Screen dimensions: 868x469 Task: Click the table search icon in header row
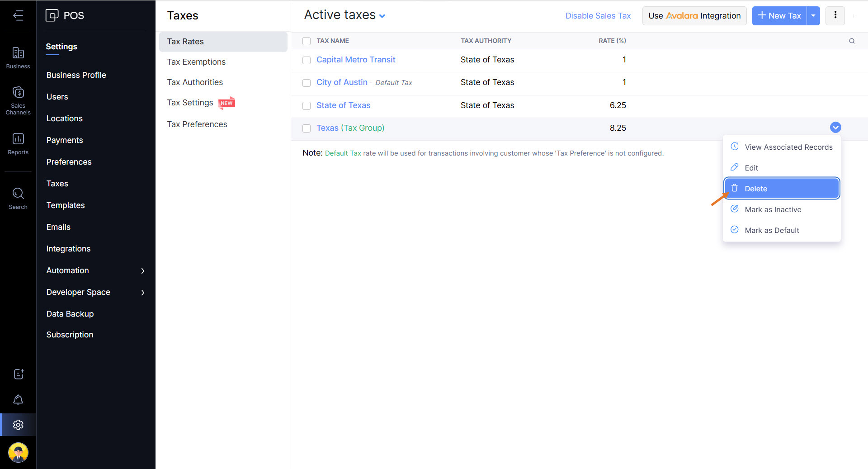tap(852, 41)
